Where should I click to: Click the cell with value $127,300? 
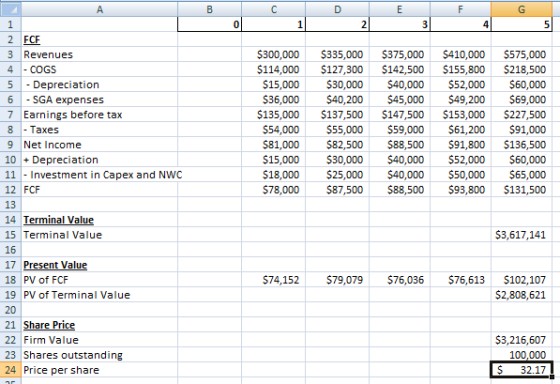pos(338,69)
